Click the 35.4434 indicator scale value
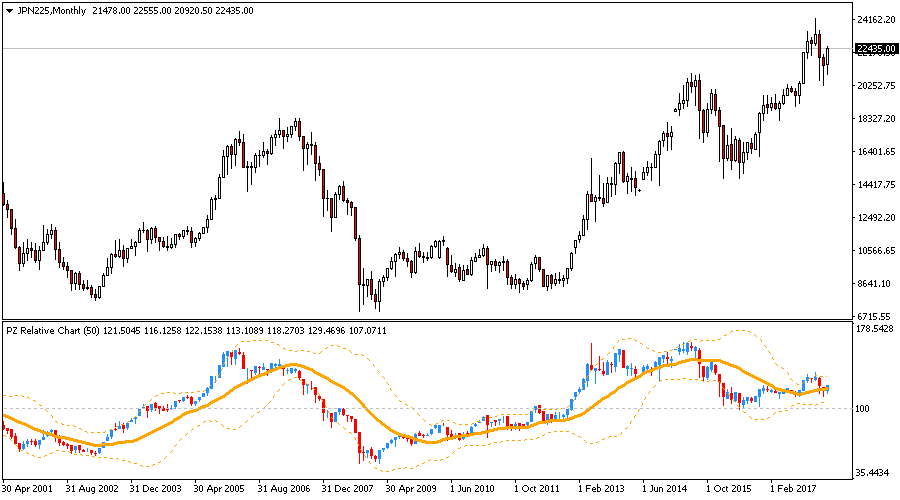900x500 pixels. (874, 471)
